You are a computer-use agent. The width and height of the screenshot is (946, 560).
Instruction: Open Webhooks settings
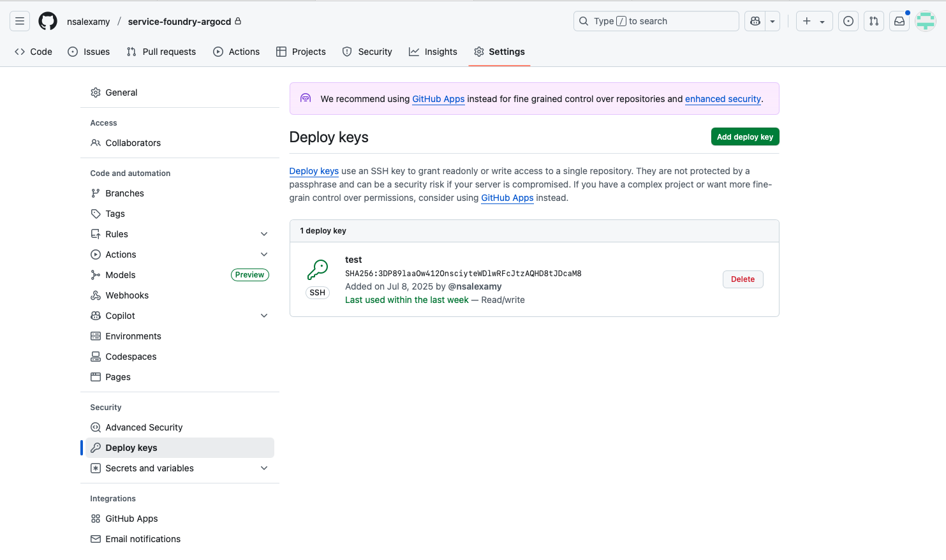pos(180,295)
